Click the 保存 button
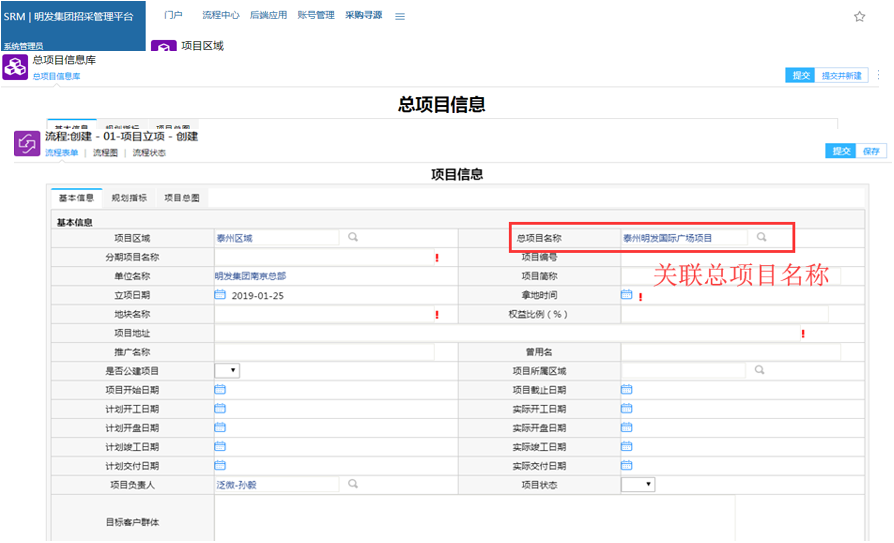 click(x=871, y=151)
